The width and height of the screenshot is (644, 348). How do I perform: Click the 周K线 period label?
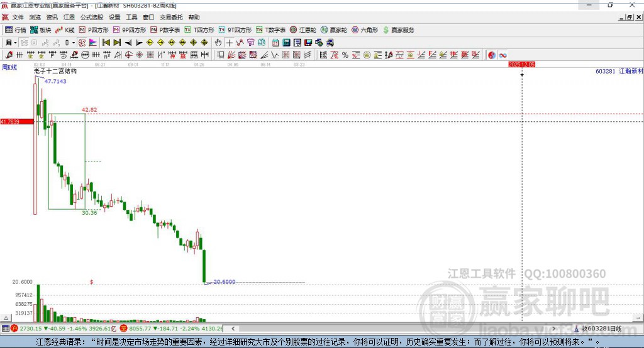[9, 67]
